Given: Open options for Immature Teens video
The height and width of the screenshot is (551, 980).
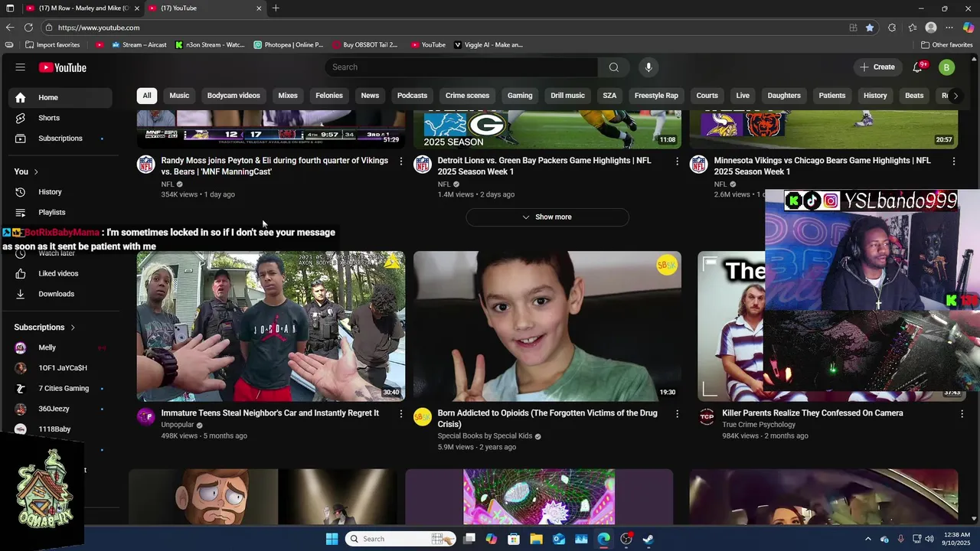Looking at the screenshot, I should [x=400, y=413].
